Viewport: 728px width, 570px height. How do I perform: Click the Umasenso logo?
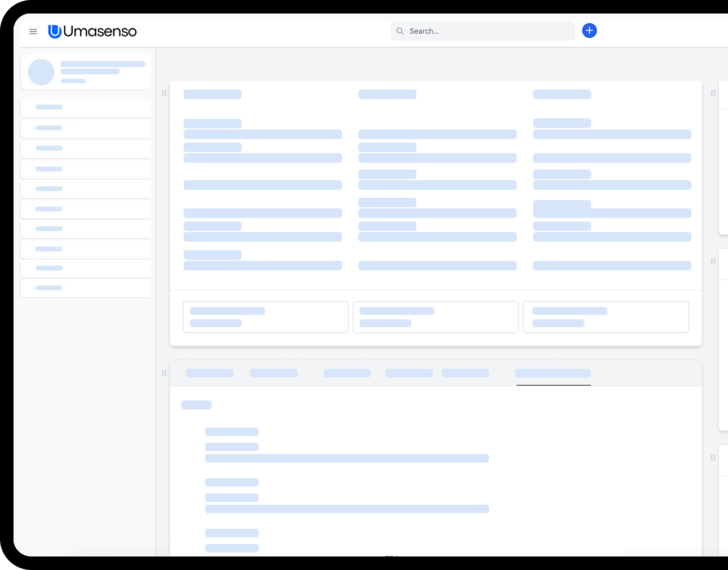93,32
